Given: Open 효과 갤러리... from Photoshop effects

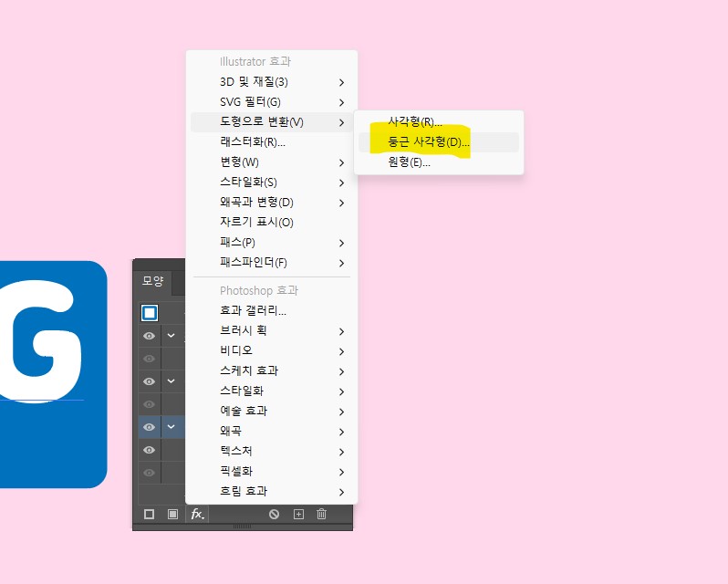Looking at the screenshot, I should click(272, 310).
